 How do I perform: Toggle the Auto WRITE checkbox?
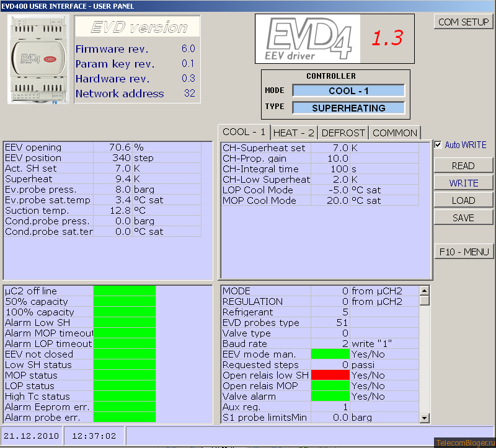tap(438, 145)
